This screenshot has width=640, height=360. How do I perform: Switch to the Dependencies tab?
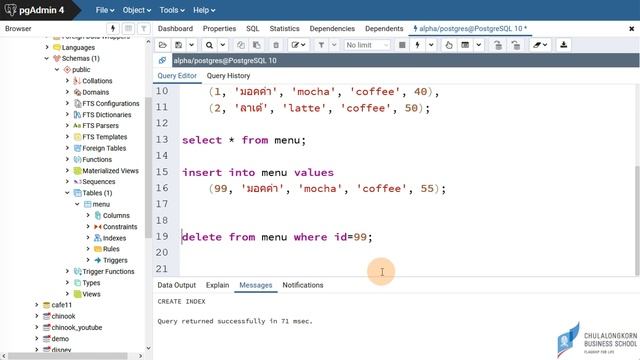pos(332,29)
